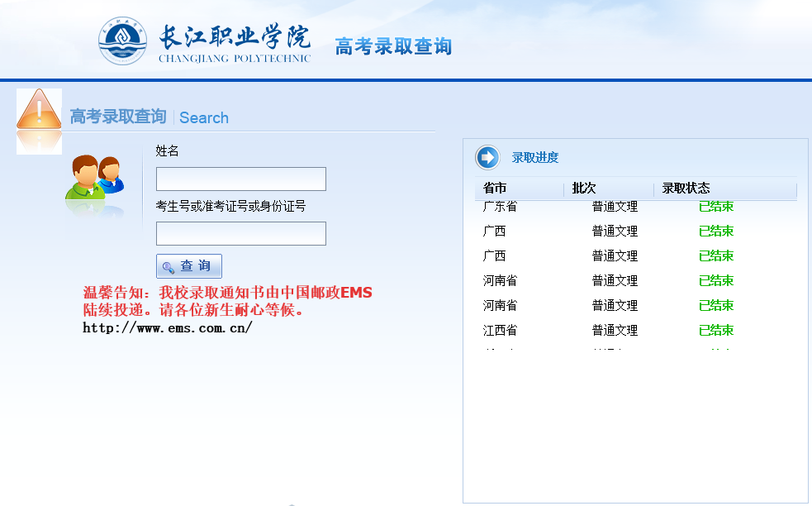Select the 江西省 row province cell

pyautogui.click(x=500, y=330)
